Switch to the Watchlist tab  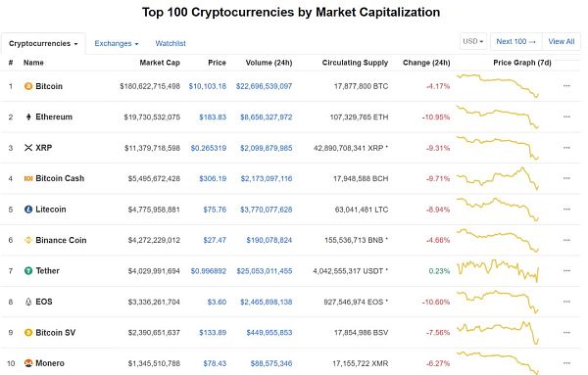(x=171, y=43)
